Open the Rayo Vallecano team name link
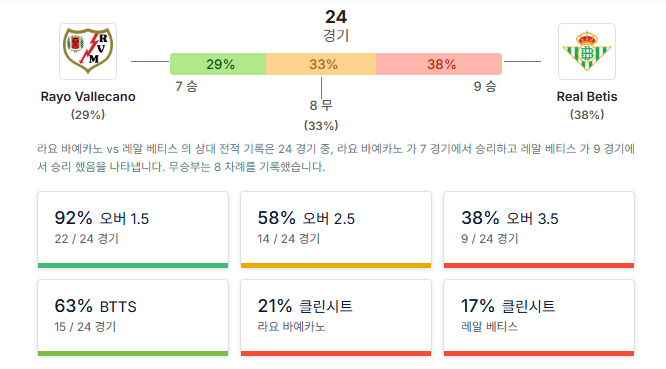The width and height of the screenshot is (666, 369). click(88, 97)
